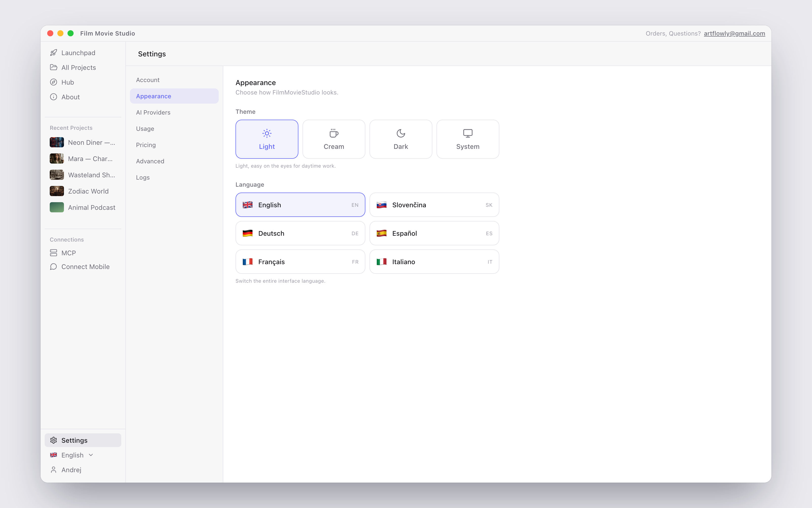Image resolution: width=812 pixels, height=508 pixels.
Task: Click the About info icon
Action: (x=53, y=97)
